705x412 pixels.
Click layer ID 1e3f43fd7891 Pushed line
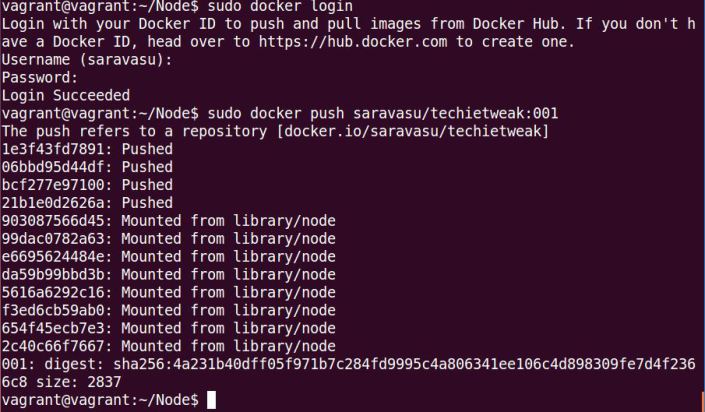point(87,149)
